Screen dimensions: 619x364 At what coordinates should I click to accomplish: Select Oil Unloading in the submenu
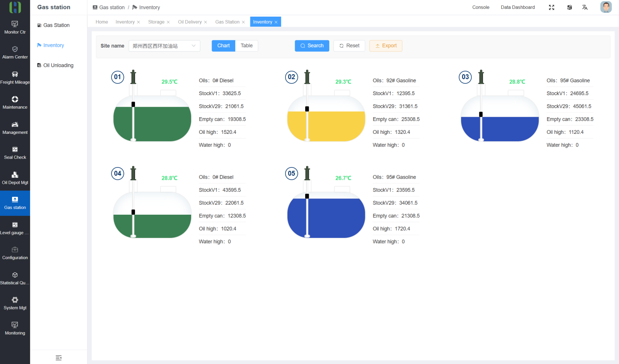point(58,65)
